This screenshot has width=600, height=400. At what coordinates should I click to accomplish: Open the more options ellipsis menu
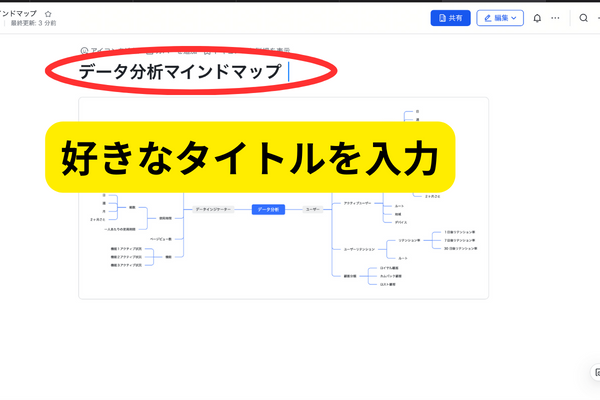[x=555, y=18]
